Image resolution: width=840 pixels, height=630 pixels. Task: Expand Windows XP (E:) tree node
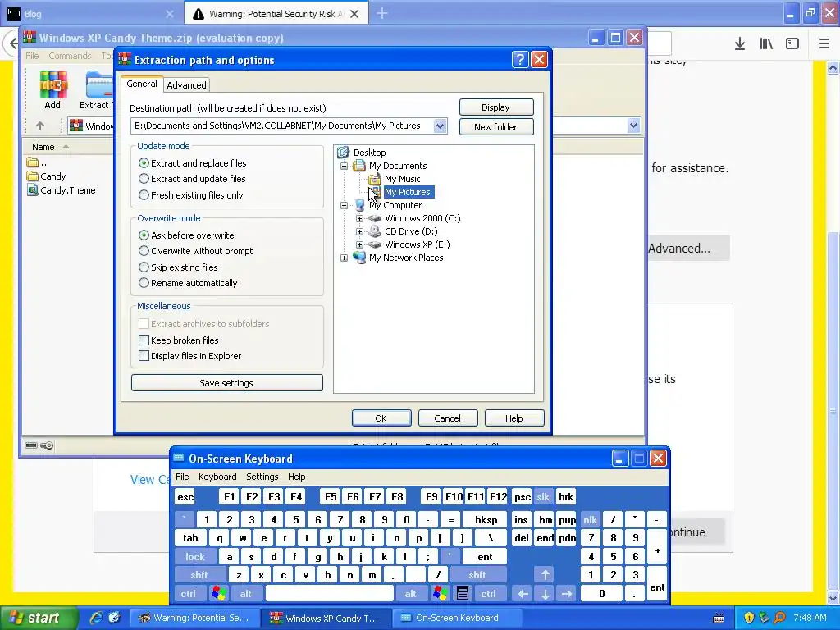(x=359, y=244)
